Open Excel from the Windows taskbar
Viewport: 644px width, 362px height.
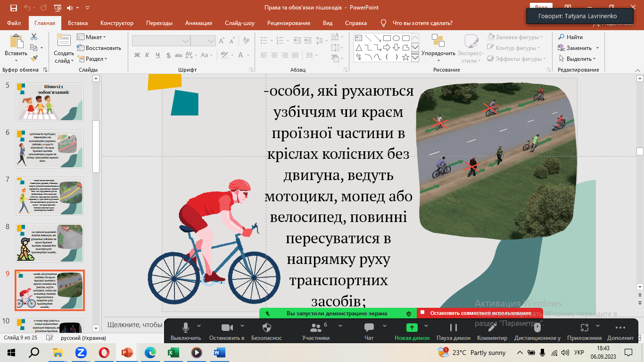173,352
